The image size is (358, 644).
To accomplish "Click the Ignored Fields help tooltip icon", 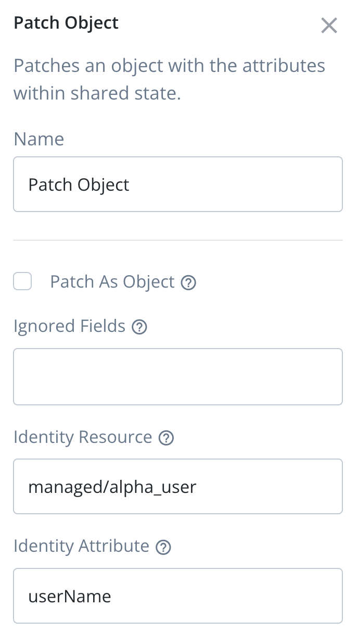I will pos(139,327).
